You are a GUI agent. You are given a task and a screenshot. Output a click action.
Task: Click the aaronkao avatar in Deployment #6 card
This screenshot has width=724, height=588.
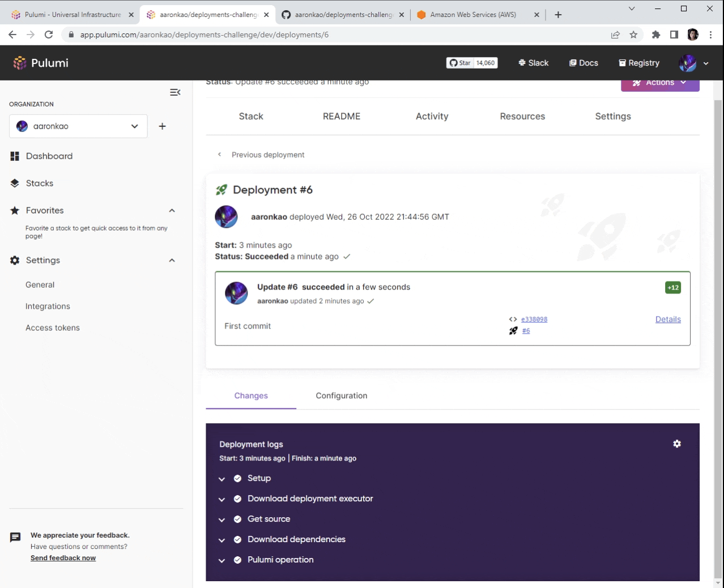click(226, 217)
